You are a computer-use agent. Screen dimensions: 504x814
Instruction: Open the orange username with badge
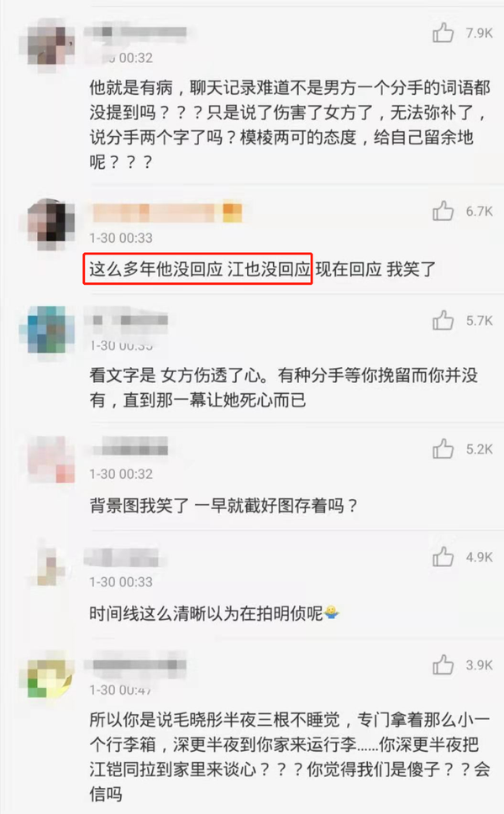click(x=166, y=213)
